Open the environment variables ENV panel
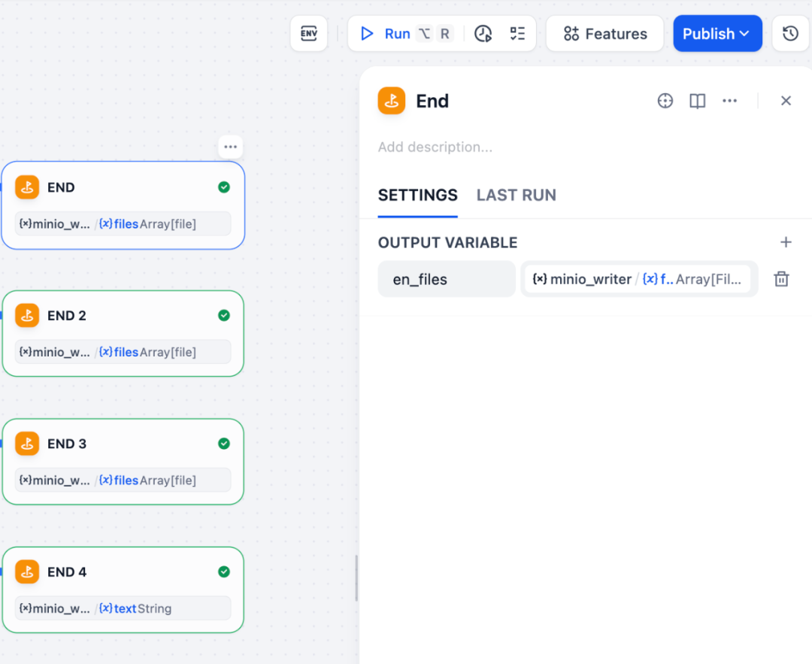Screen dimensions: 812x664 tap(308, 33)
